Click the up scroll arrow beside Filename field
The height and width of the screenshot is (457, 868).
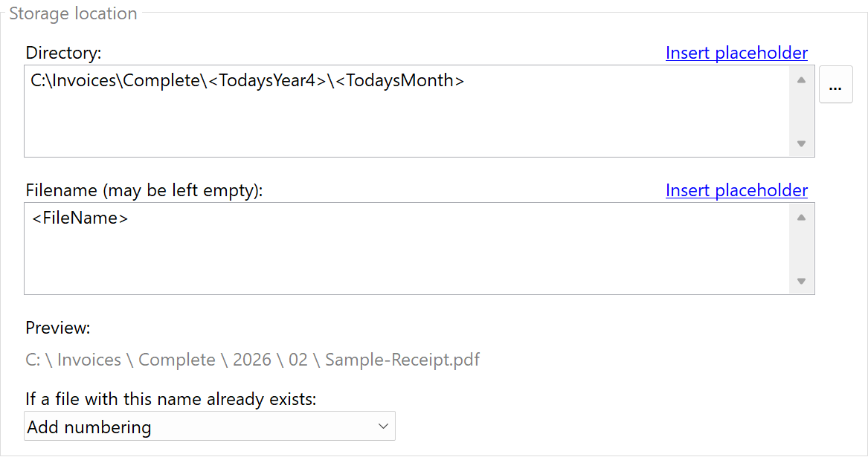tap(801, 216)
